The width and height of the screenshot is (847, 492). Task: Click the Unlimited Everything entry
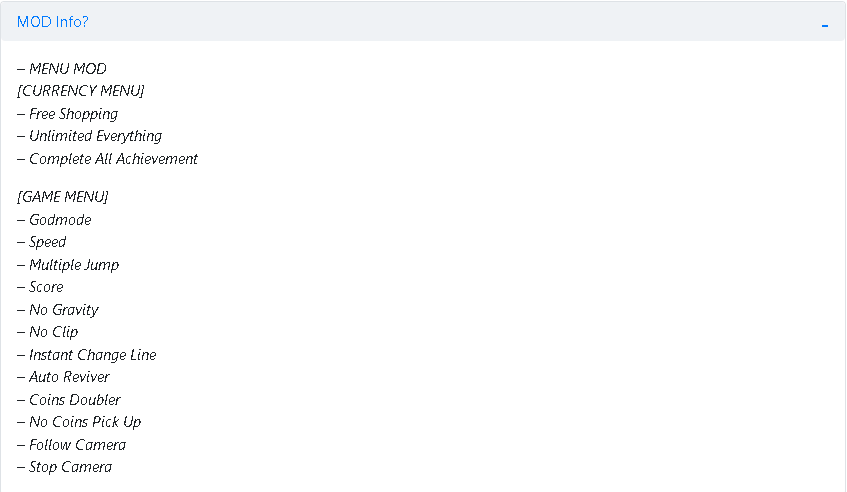90,136
